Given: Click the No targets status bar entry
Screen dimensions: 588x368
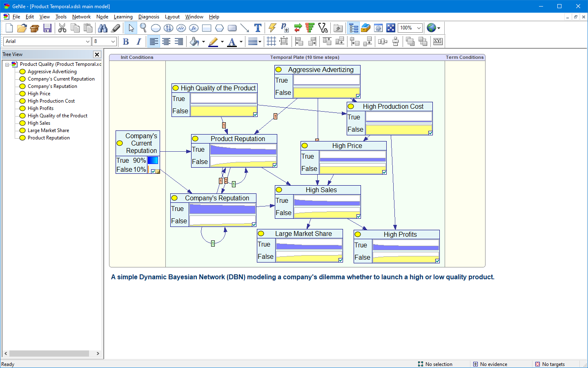Looking at the screenshot, I should (x=550, y=364).
